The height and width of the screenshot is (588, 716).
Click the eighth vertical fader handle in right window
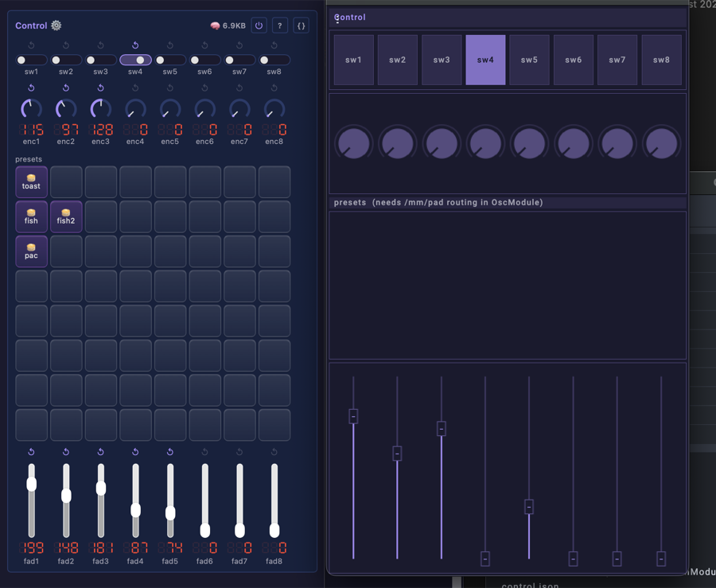pyautogui.click(x=661, y=559)
